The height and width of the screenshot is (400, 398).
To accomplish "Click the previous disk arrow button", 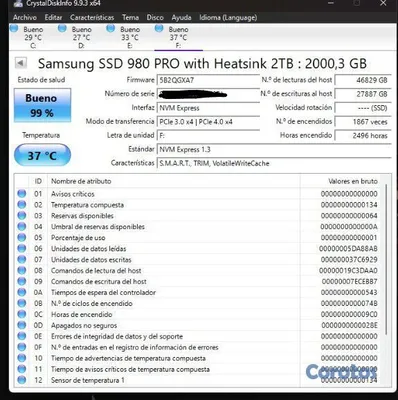I will point(21,62).
